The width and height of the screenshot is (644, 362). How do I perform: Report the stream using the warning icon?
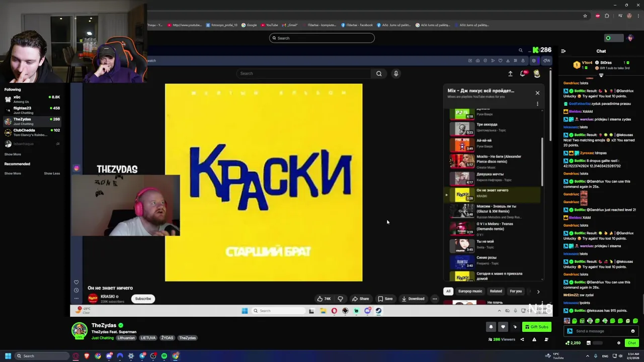pyautogui.click(x=534, y=339)
